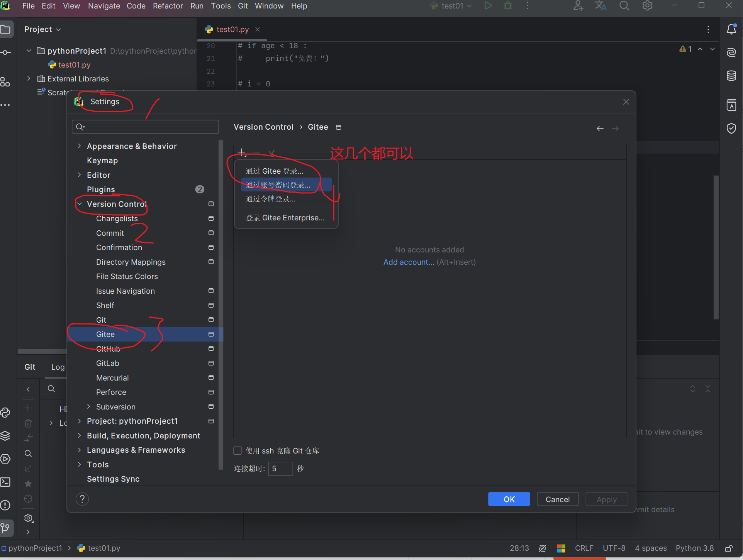Click the search icon in Git log panel
The image size is (743, 560).
point(51,389)
